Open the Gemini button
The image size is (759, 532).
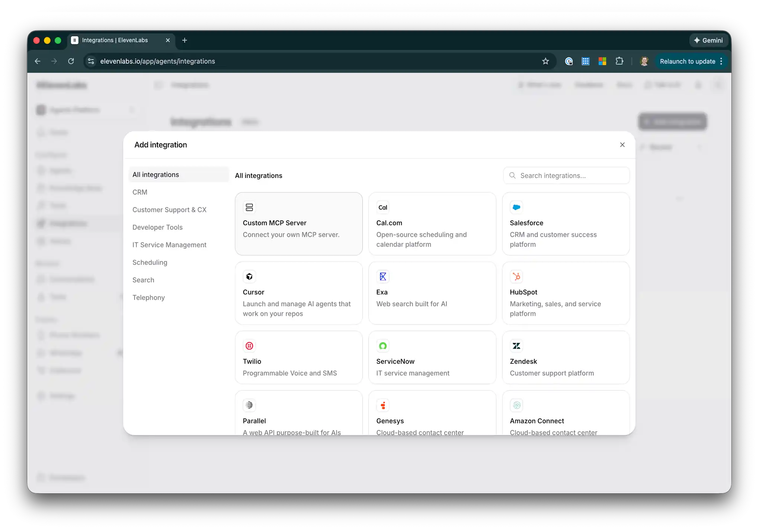[x=708, y=40]
